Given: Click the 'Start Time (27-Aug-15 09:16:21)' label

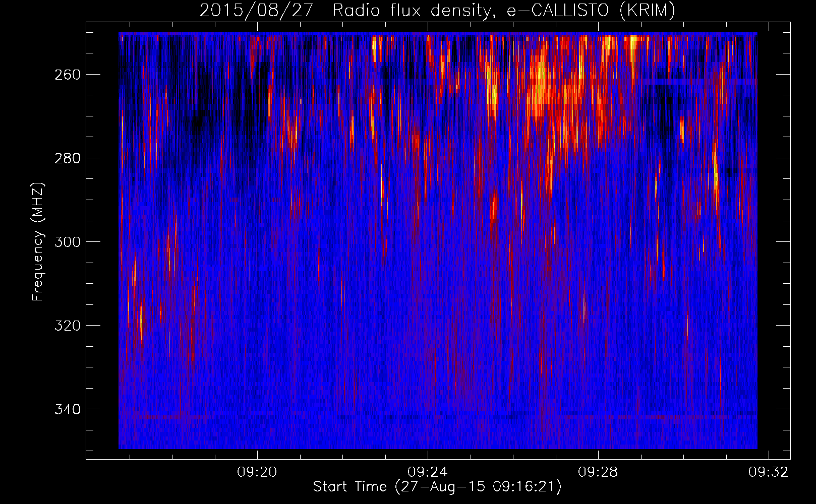Looking at the screenshot, I should pos(437,487).
